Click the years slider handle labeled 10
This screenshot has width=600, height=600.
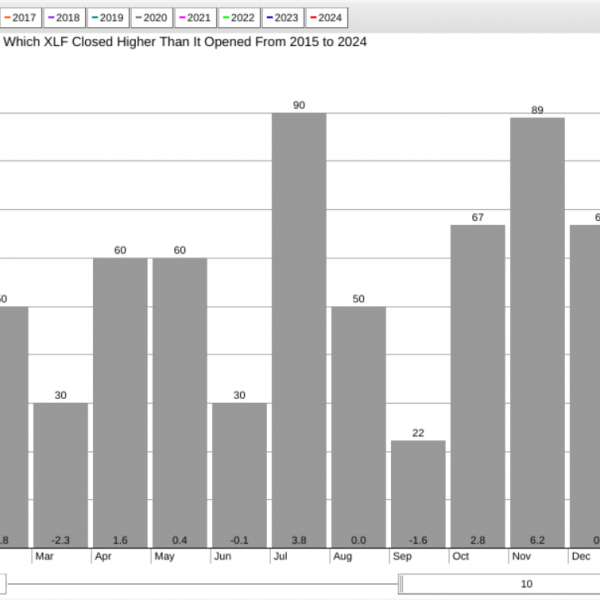pos(499,584)
